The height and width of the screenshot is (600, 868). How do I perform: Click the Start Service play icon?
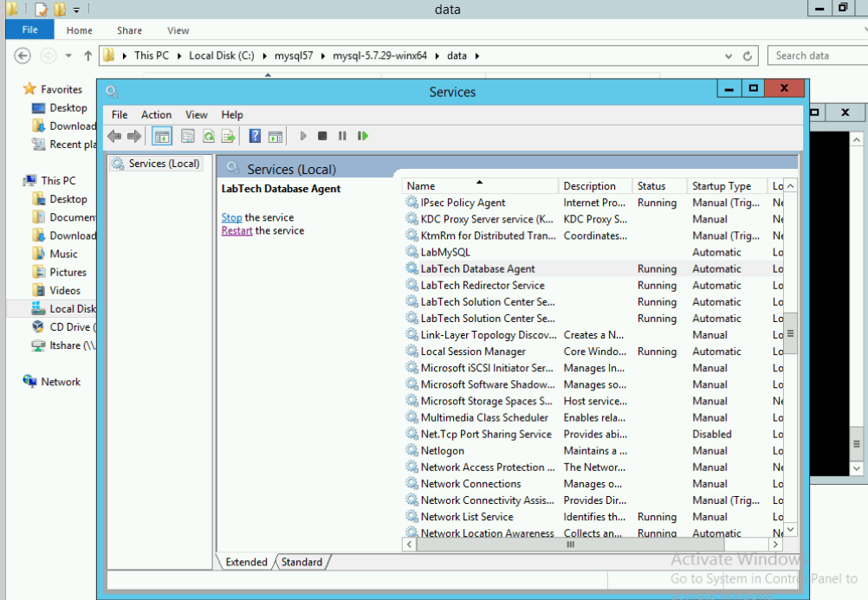coord(303,136)
